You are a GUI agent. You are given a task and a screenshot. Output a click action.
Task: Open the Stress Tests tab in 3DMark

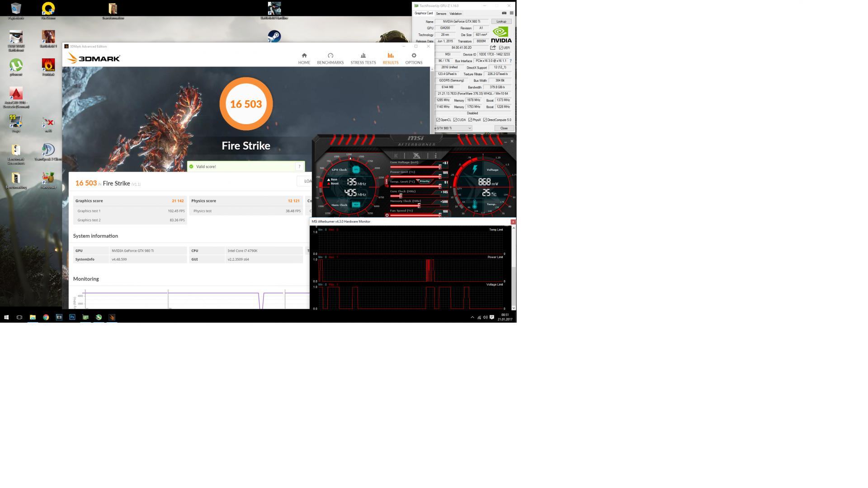pos(363,59)
